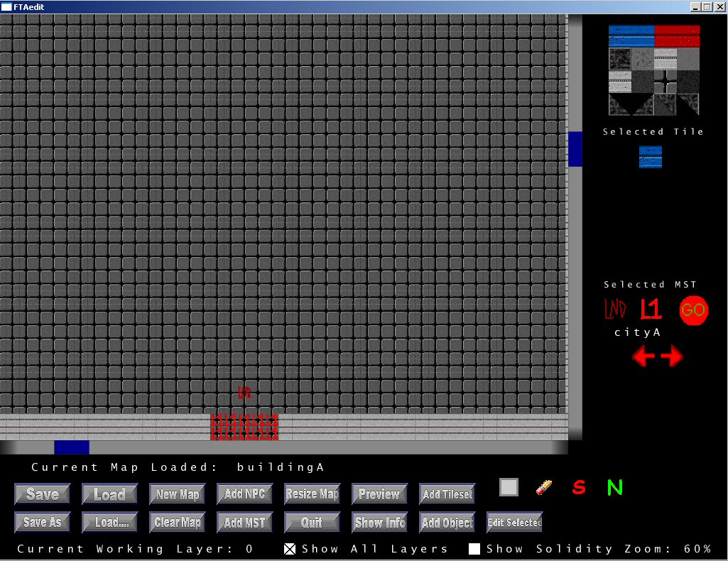Click the green N icon

pyautogui.click(x=614, y=488)
